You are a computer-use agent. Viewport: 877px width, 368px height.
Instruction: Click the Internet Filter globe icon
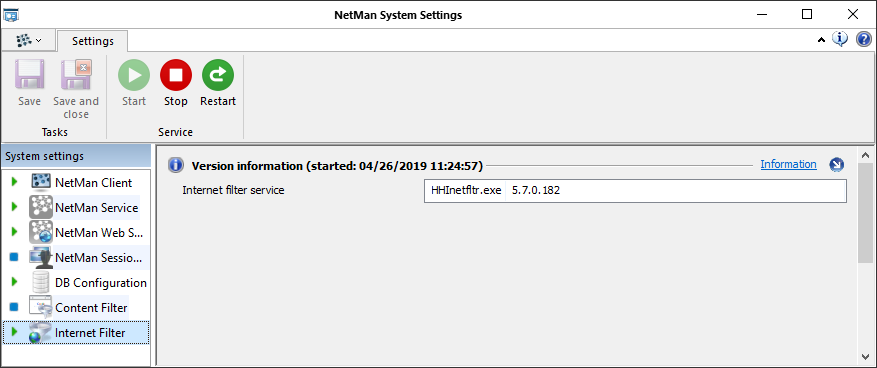[40, 333]
